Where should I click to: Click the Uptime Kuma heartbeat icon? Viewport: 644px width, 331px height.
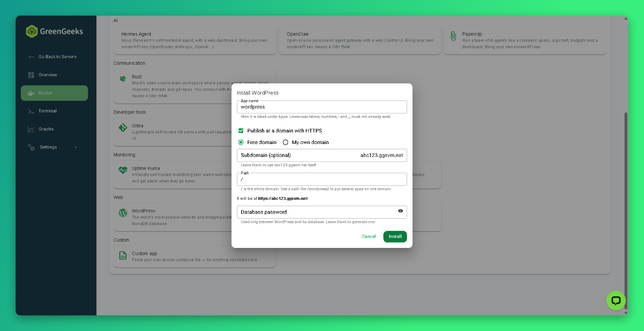coord(123,170)
